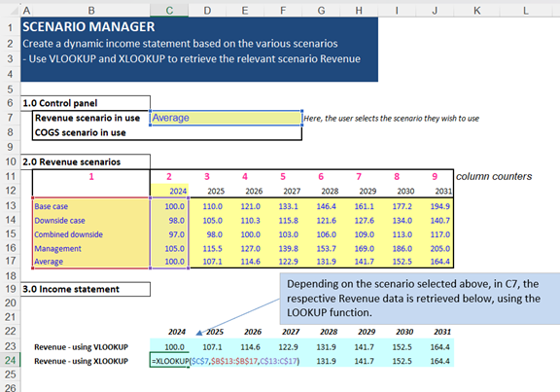Click 'COGS scenario in use' label
This screenshot has height=392, width=560.
click(x=81, y=132)
